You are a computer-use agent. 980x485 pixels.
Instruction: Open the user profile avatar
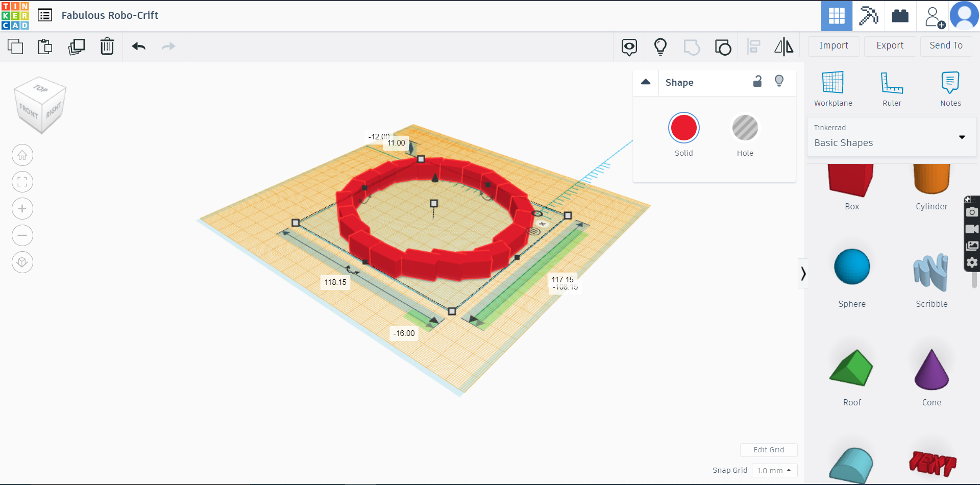click(x=964, y=16)
